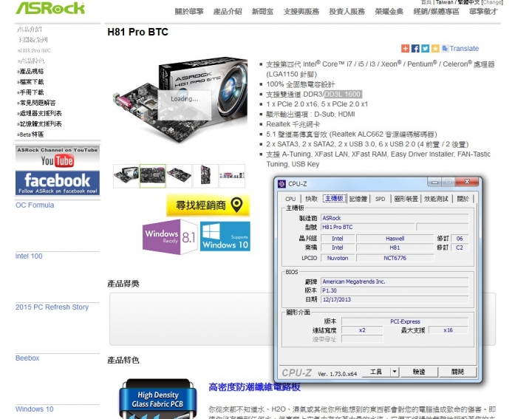This screenshot has height=419, width=532.
Task: Share the page on Facebook icon
Action: pyautogui.click(x=415, y=49)
